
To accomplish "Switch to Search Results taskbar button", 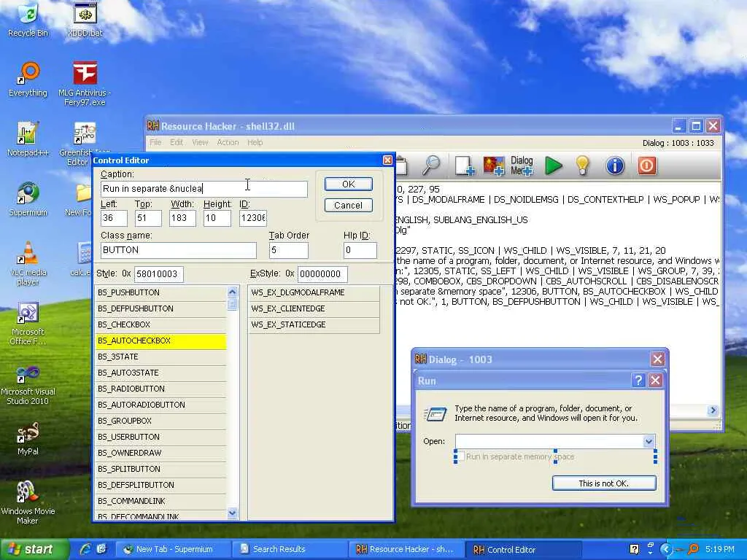I will click(x=290, y=549).
